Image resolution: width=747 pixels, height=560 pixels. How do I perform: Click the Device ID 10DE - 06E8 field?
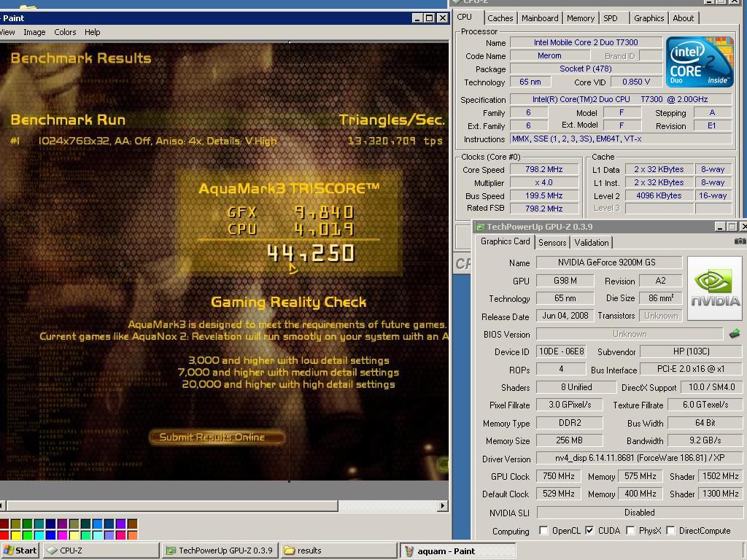coord(561,351)
